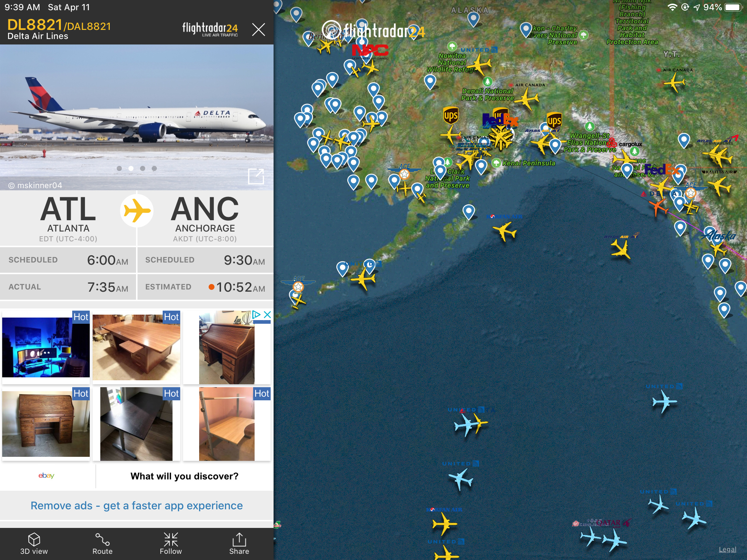The width and height of the screenshot is (747, 560).
Task: Select the second photo pagination dot
Action: [131, 168]
